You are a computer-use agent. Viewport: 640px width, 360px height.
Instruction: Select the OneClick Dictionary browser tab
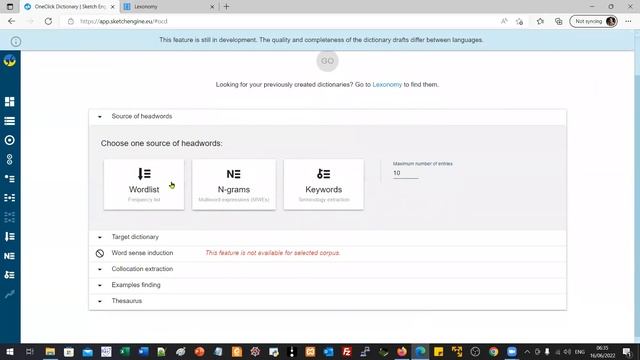[69, 7]
